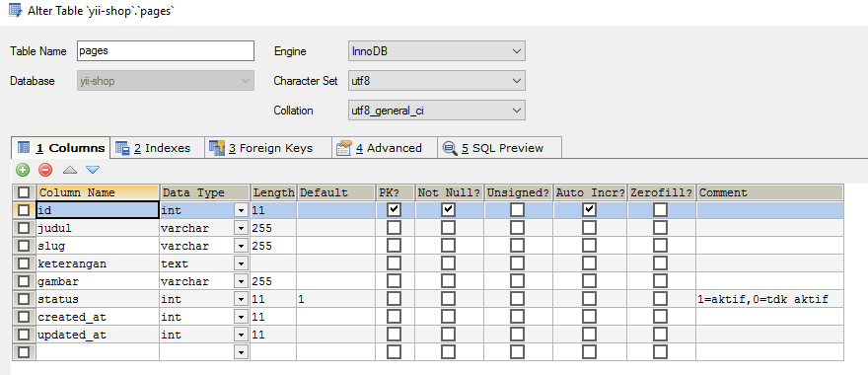Toggle select-all checkbox in column header

(x=24, y=192)
